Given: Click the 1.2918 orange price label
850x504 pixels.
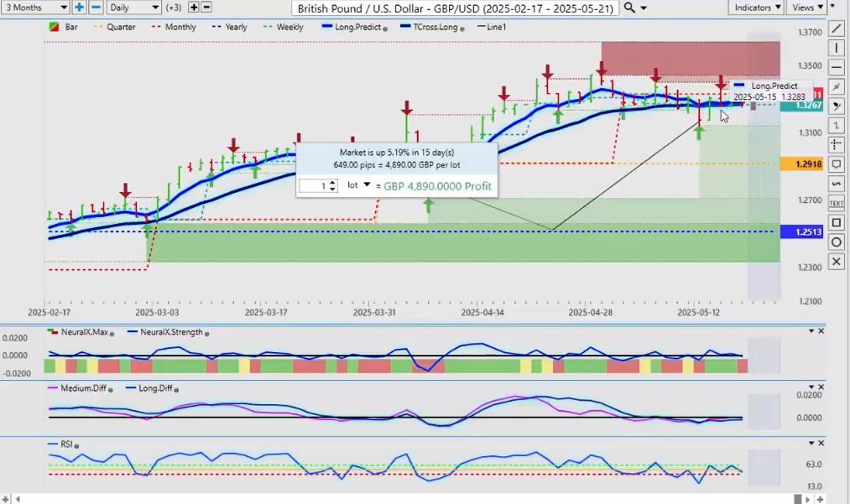Looking at the screenshot, I should tap(801, 164).
